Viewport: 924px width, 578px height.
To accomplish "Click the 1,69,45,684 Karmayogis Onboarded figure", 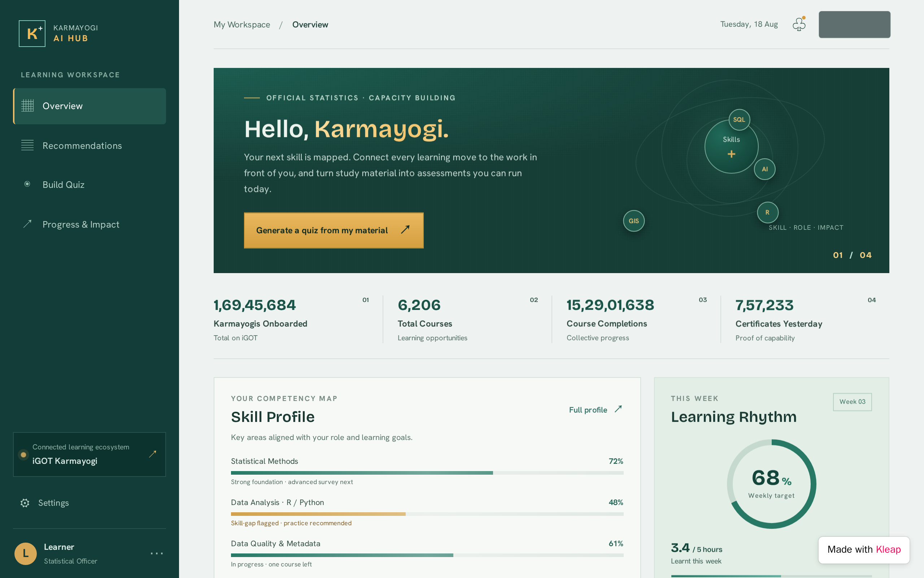I will click(x=255, y=305).
